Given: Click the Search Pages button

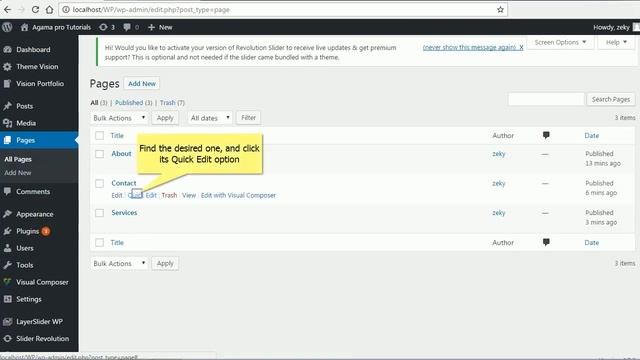Looking at the screenshot, I should pyautogui.click(x=611, y=99).
